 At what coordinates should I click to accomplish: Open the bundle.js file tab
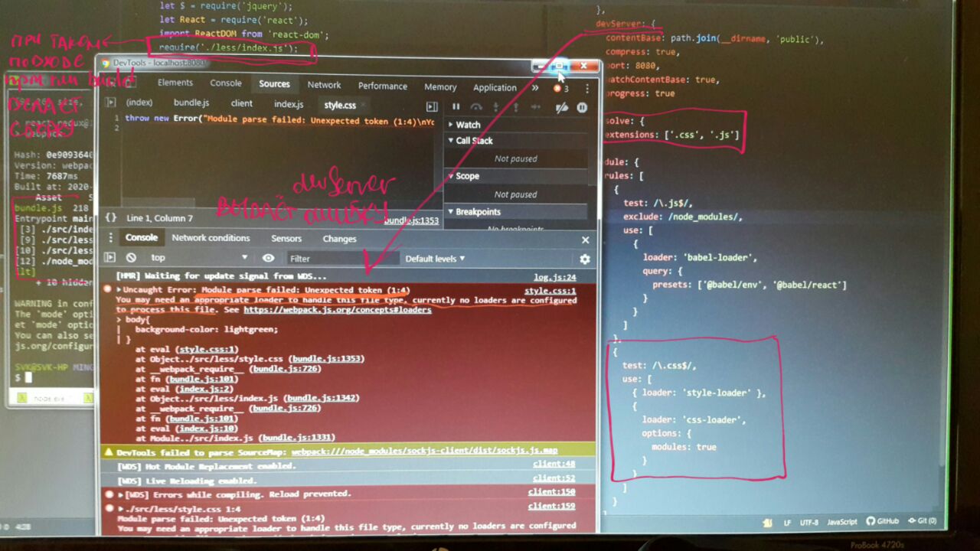click(191, 103)
